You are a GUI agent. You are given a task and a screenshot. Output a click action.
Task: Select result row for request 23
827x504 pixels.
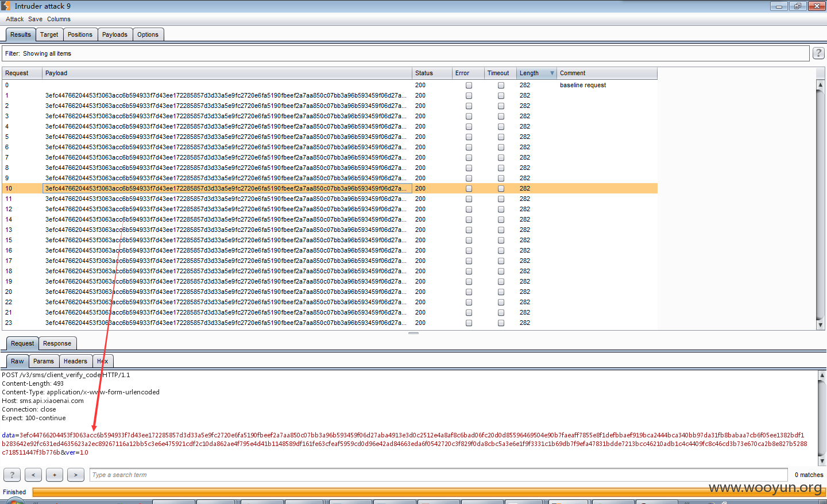click(330, 323)
